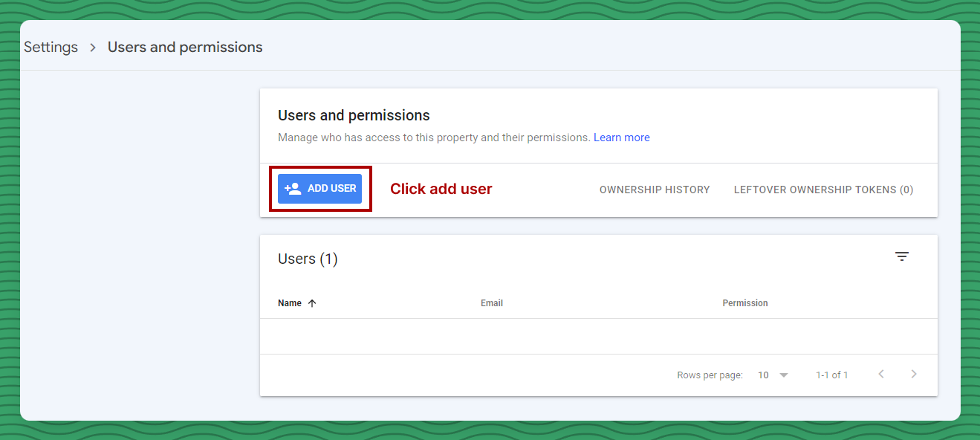Open OWNERSHIP HISTORY
This screenshot has width=980, height=440.
coord(655,190)
